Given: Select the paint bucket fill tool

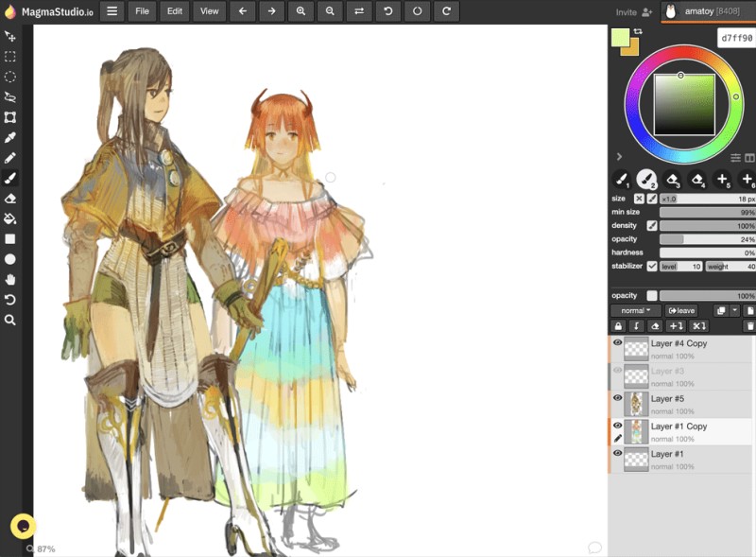Looking at the screenshot, I should (x=10, y=218).
